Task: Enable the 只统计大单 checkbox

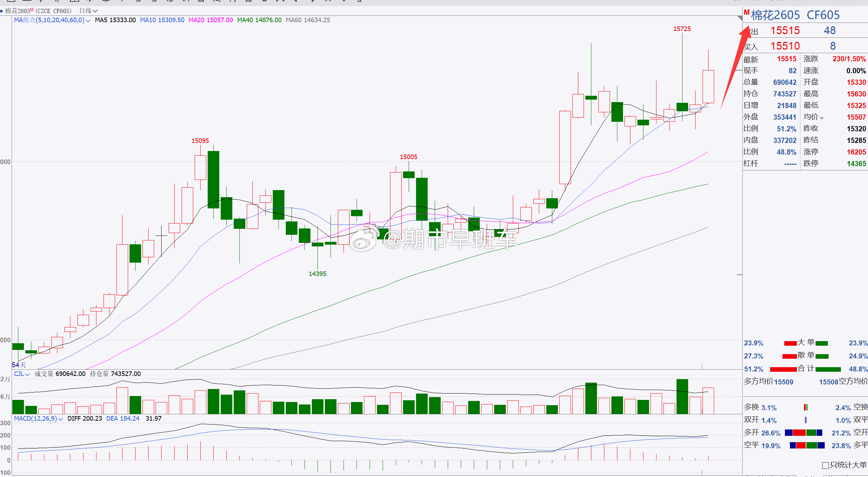Action: tap(825, 465)
